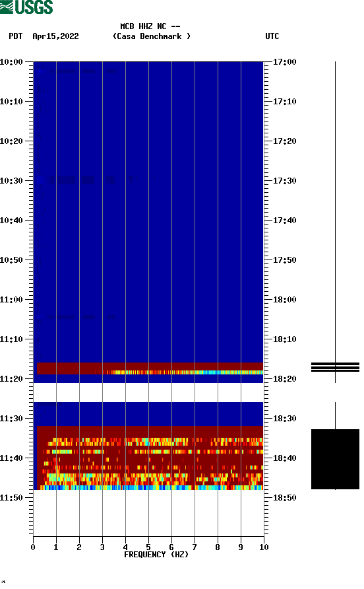The image size is (364, 589).
Task: Click the '17:20' UTC time label
Action: pos(284,141)
